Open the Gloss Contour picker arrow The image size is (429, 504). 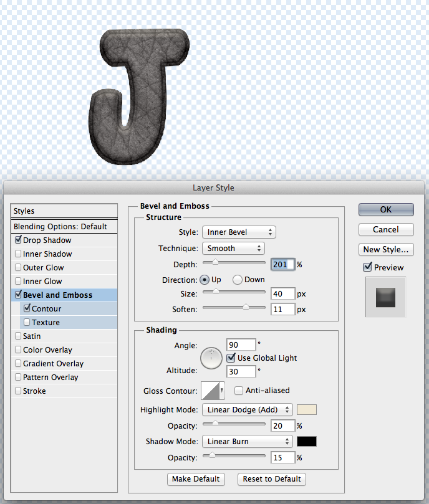click(222, 391)
